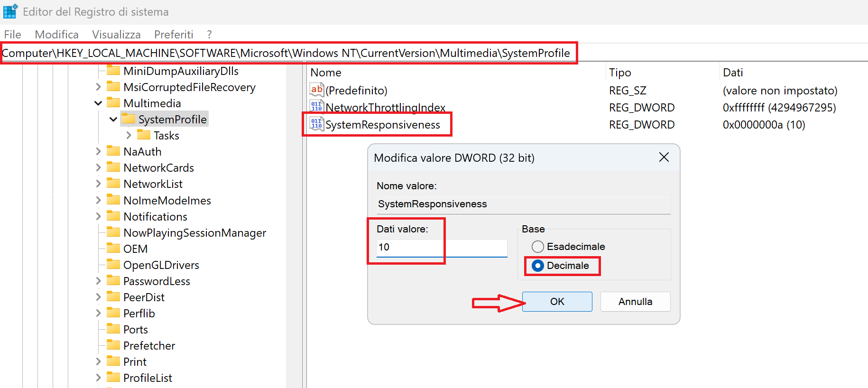Click the Dati valore input field
The height and width of the screenshot is (388, 868).
tap(442, 248)
